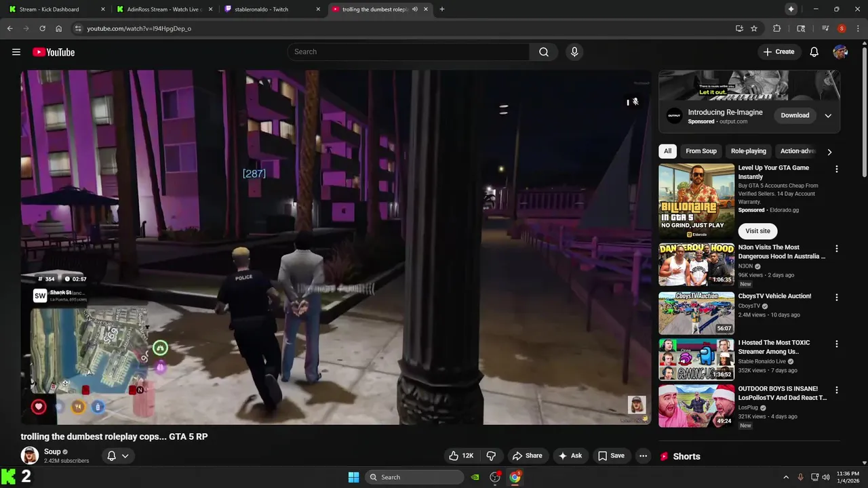Open options for N3on Visits video
Image resolution: width=868 pixels, height=488 pixels.
click(x=836, y=249)
